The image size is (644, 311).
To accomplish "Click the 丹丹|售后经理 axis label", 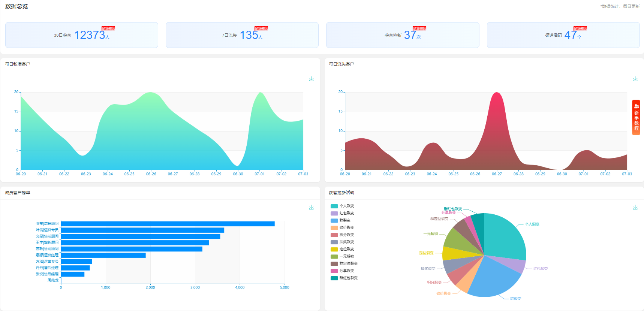I will [x=47, y=268].
